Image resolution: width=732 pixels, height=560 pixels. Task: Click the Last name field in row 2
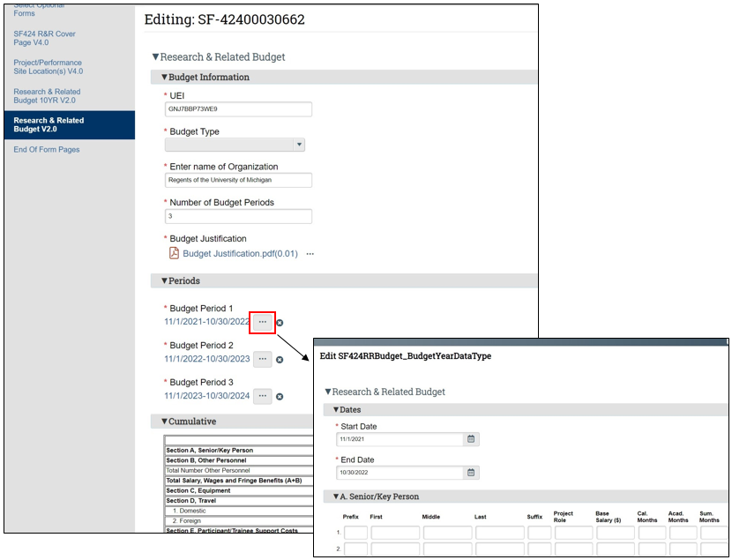pyautogui.click(x=500, y=549)
